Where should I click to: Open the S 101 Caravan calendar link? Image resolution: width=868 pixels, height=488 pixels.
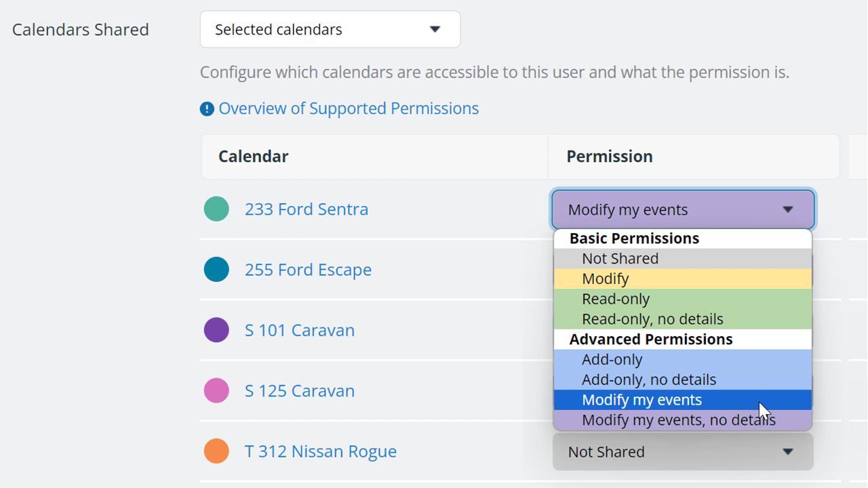point(300,330)
